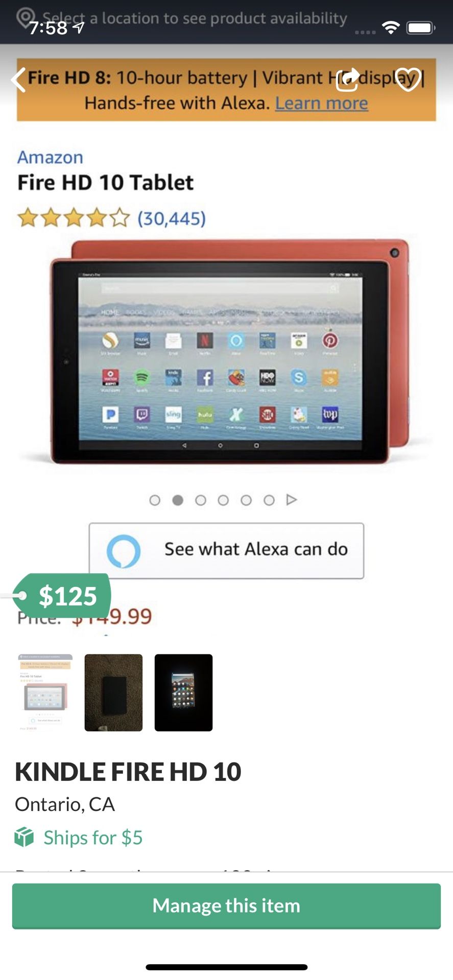Tap the Ships for $5 link
This screenshot has height=980, width=453.
coord(93,838)
